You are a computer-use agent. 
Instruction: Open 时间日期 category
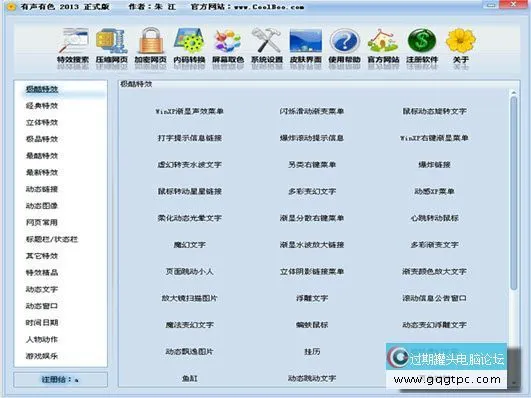pos(42,322)
